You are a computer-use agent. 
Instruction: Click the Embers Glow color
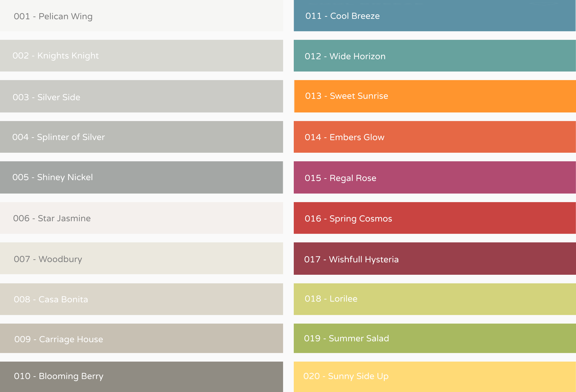434,137
